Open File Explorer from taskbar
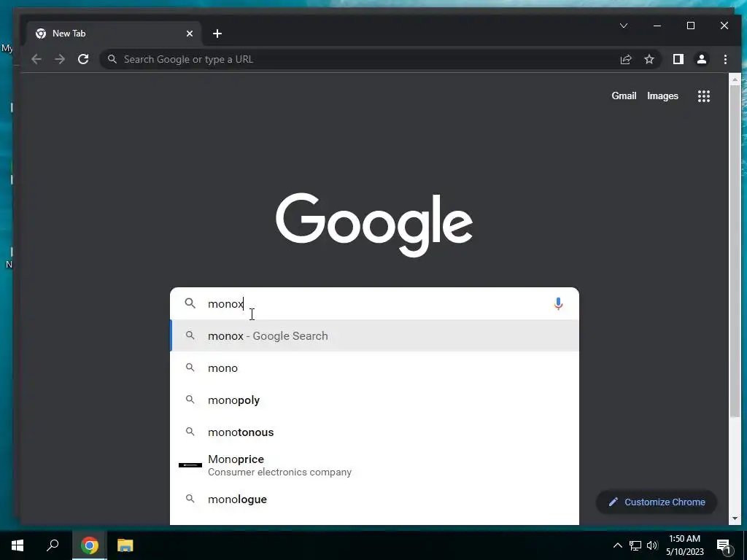Image resolution: width=747 pixels, height=560 pixels. tap(125, 545)
